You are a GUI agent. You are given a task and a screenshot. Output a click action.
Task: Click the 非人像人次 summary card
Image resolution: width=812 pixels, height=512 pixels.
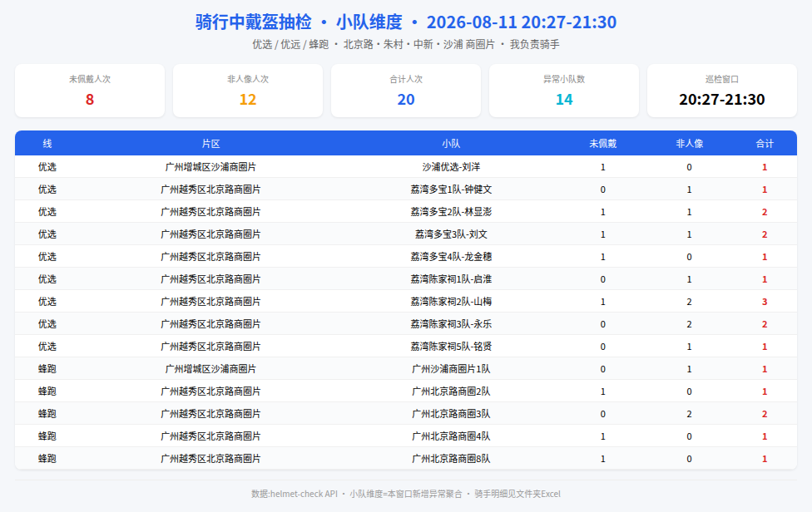[248, 91]
